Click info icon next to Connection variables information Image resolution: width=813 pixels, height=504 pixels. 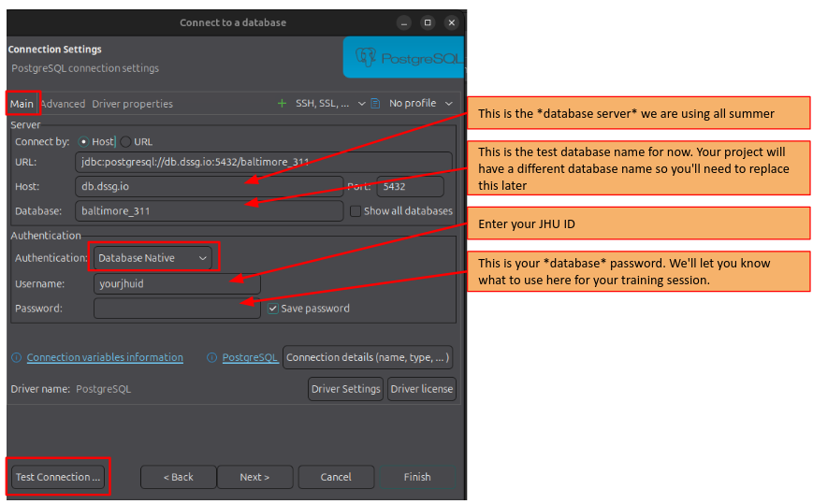(17, 357)
